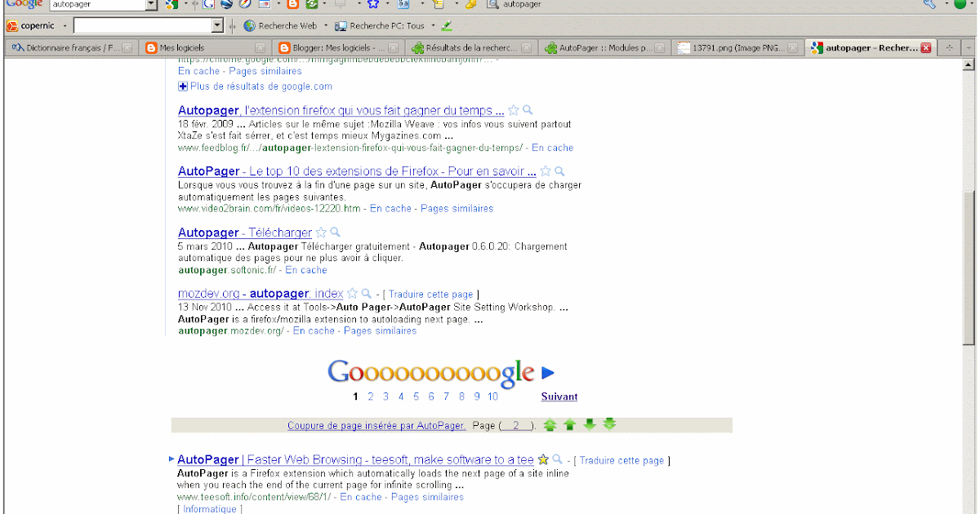Click the AutoPager single up arrow
Viewport: 980px width, 514px height.
coord(570,425)
